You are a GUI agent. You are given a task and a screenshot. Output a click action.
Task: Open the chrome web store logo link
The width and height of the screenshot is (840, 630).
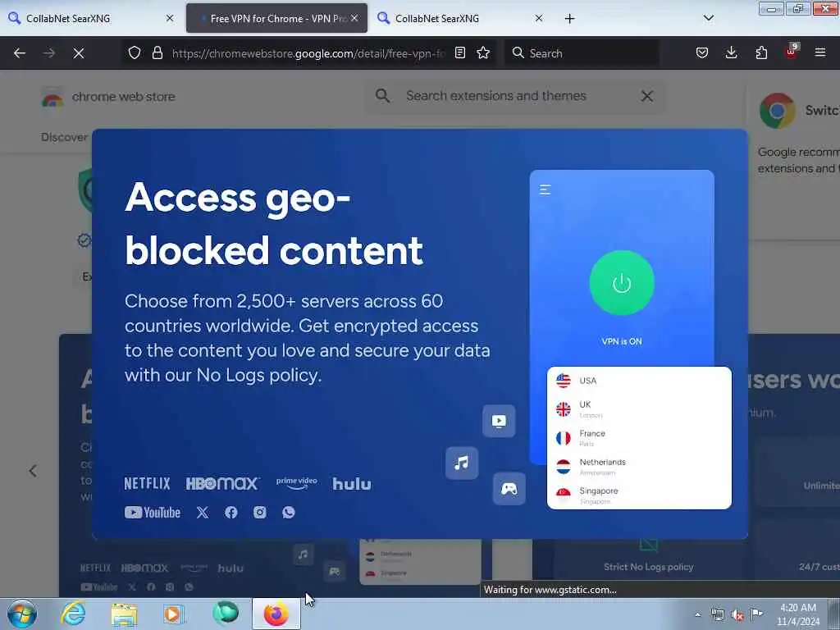point(109,97)
